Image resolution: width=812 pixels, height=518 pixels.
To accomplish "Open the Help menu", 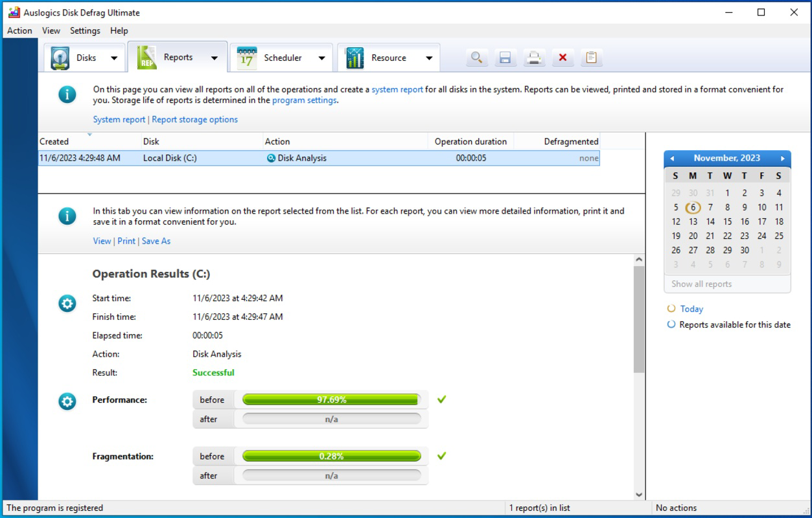I will pyautogui.click(x=119, y=30).
